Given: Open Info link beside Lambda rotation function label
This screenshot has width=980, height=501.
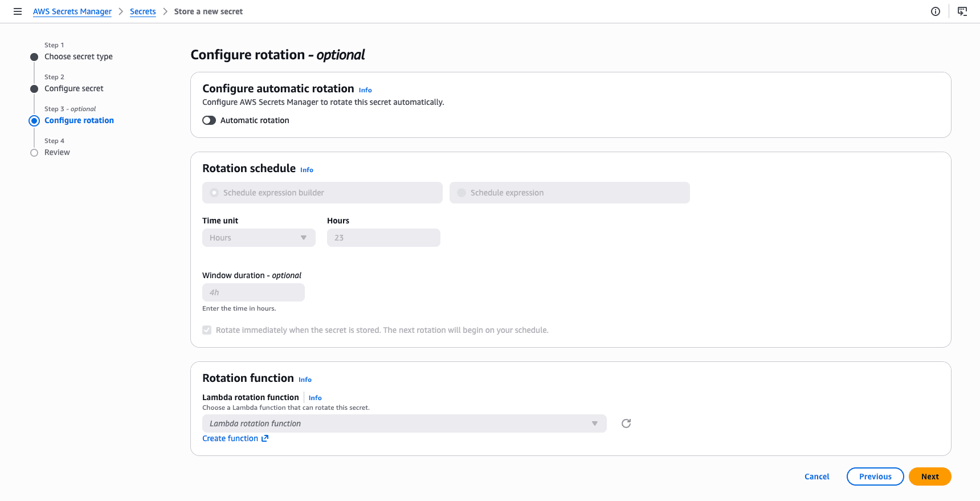Looking at the screenshot, I should point(315,398).
